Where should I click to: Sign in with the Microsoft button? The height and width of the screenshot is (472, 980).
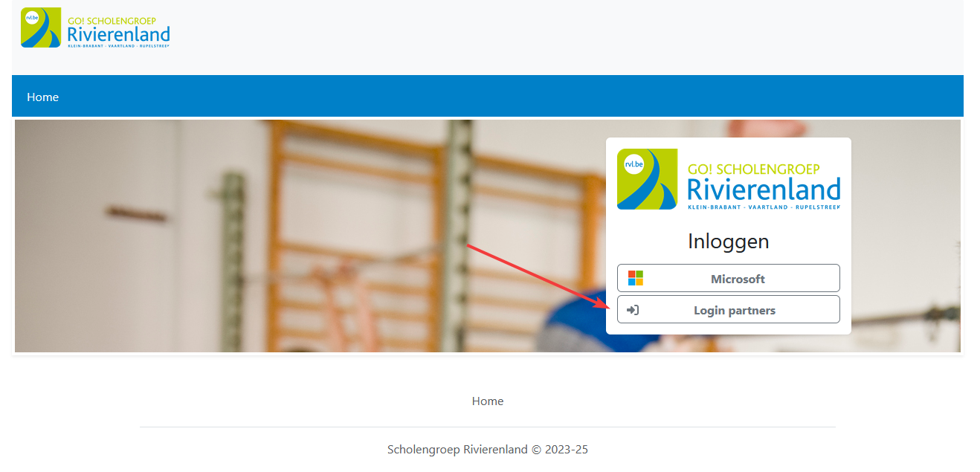point(728,279)
